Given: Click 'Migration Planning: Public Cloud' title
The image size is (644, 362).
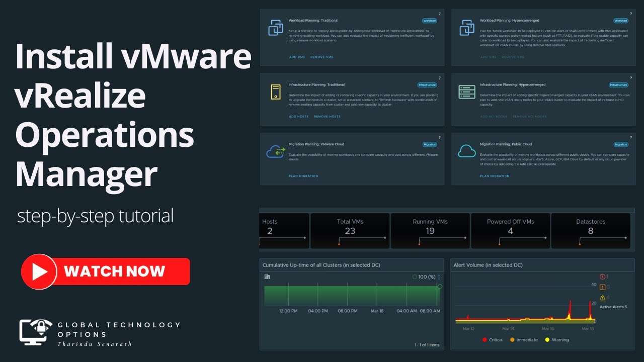Looking at the screenshot, I should click(506, 144).
